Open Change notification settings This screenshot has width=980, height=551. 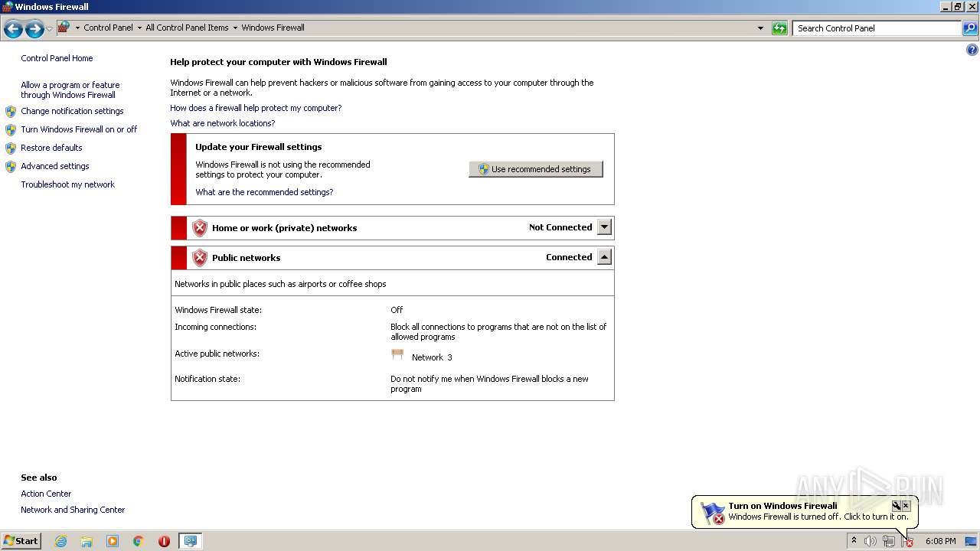point(72,111)
